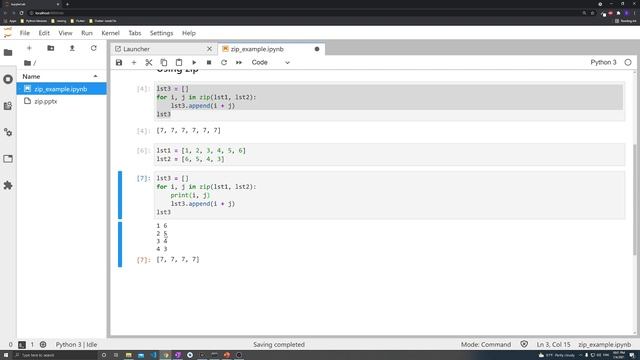Cut the selected cell with scissors icon
The width and height of the screenshot is (640, 360).
149,62
